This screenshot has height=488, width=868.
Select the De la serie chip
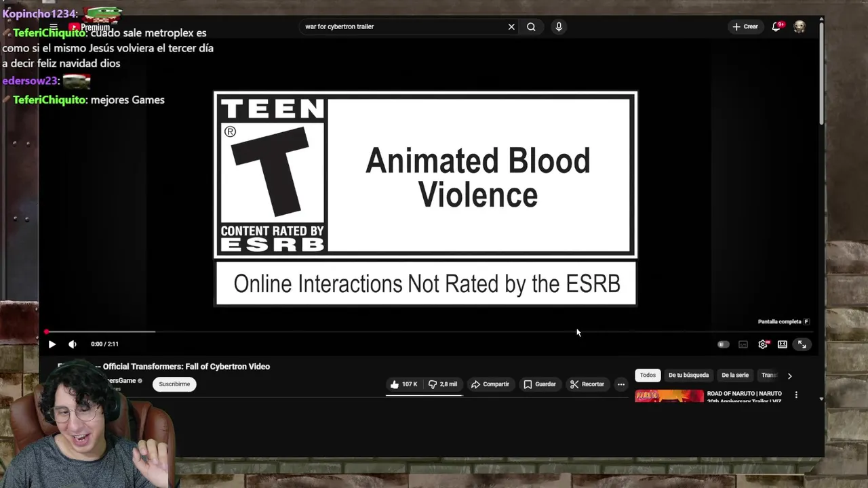pos(735,375)
